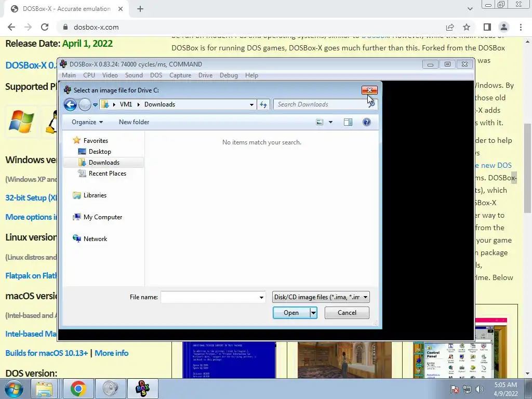
Task: Click the More info link
Action: 112,353
